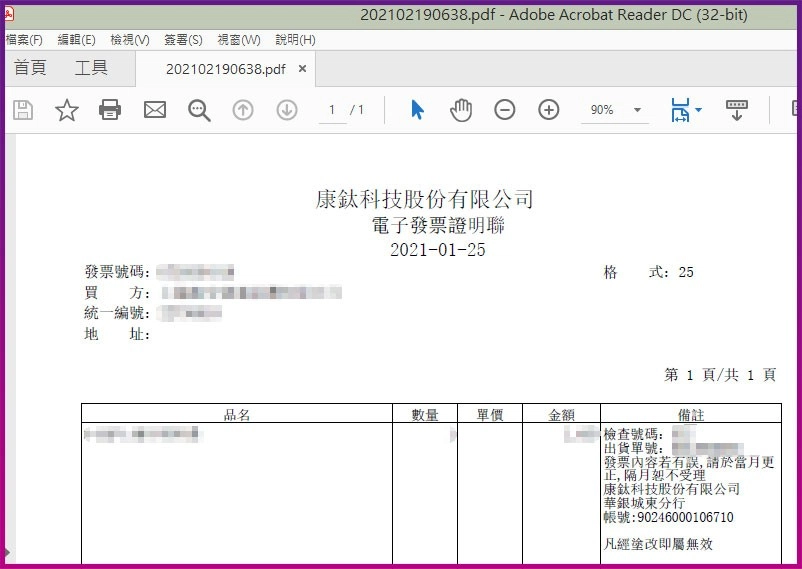The image size is (802, 569).
Task: Choose the Select tool arrow cursor
Action: pos(417,110)
